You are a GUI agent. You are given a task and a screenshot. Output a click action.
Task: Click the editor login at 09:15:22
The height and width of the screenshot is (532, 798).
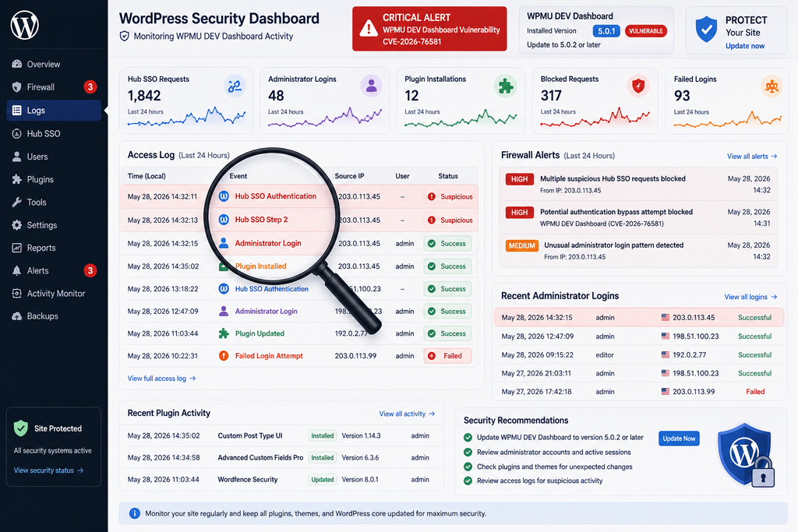(x=639, y=355)
